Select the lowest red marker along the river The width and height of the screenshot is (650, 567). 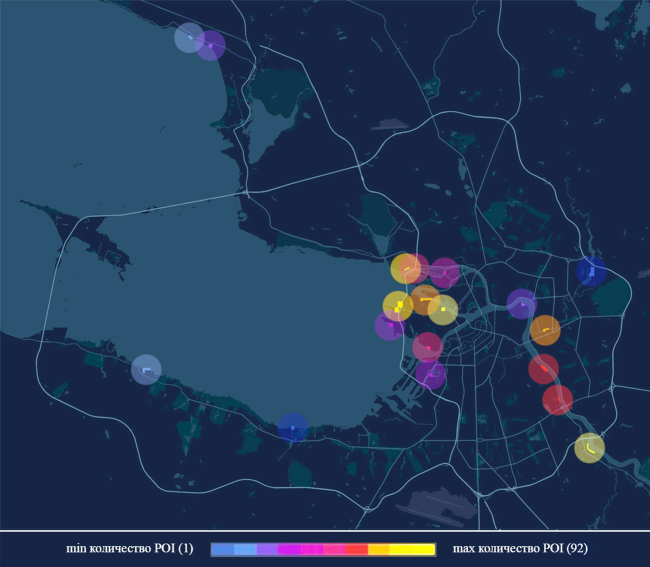[x=557, y=400]
